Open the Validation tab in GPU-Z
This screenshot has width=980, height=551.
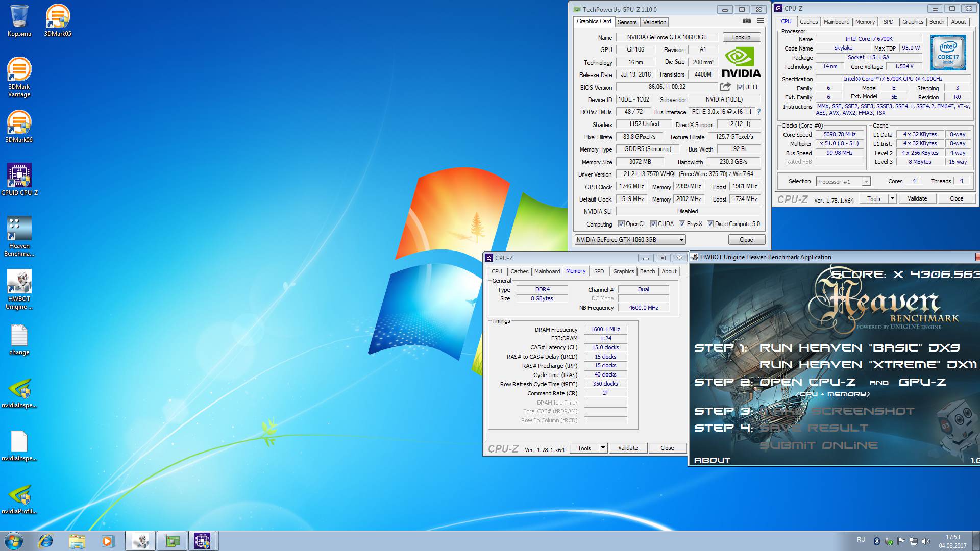654,22
